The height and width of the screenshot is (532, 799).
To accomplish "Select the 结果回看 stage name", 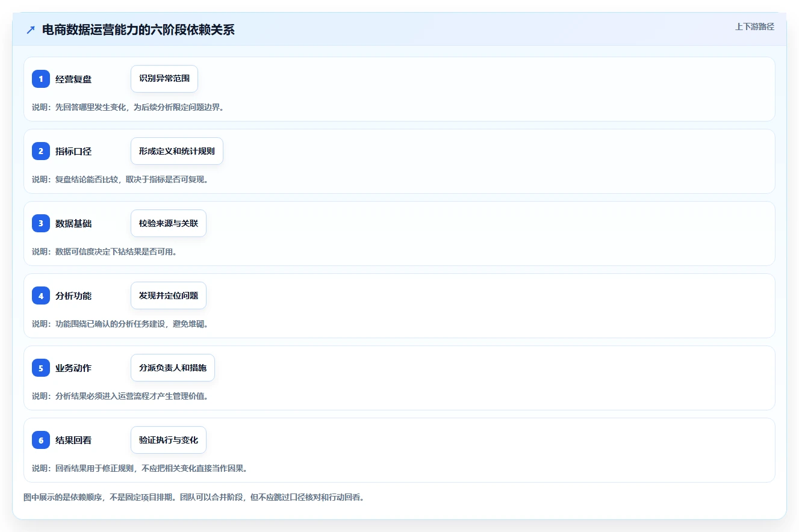I will coord(73,440).
